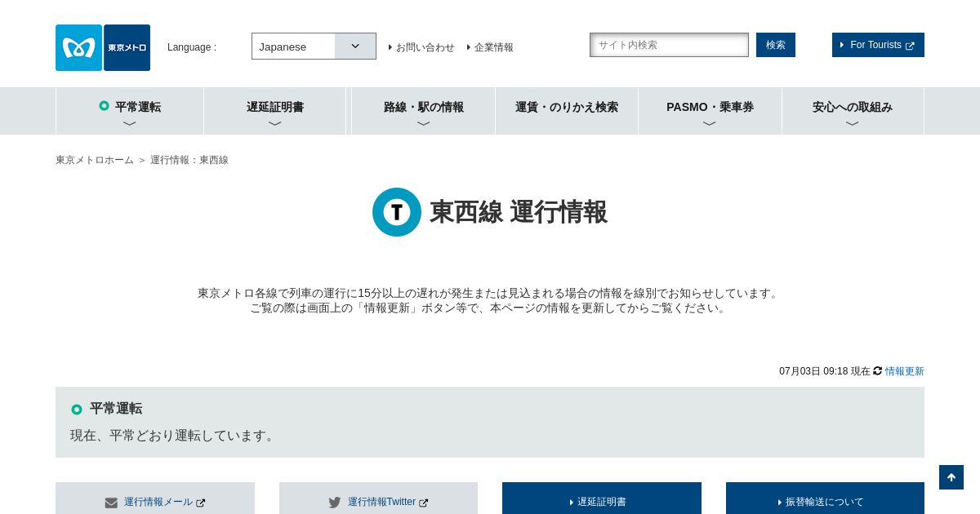This screenshot has height=514, width=980.
Task: Open the 振替輸送について button
Action: click(x=825, y=498)
